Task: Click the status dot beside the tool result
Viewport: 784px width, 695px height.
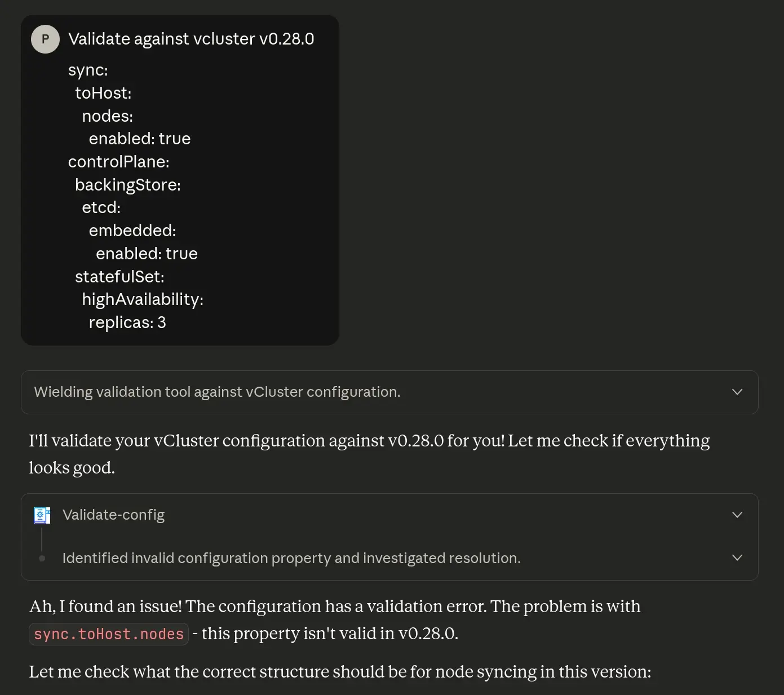Action: [42, 558]
